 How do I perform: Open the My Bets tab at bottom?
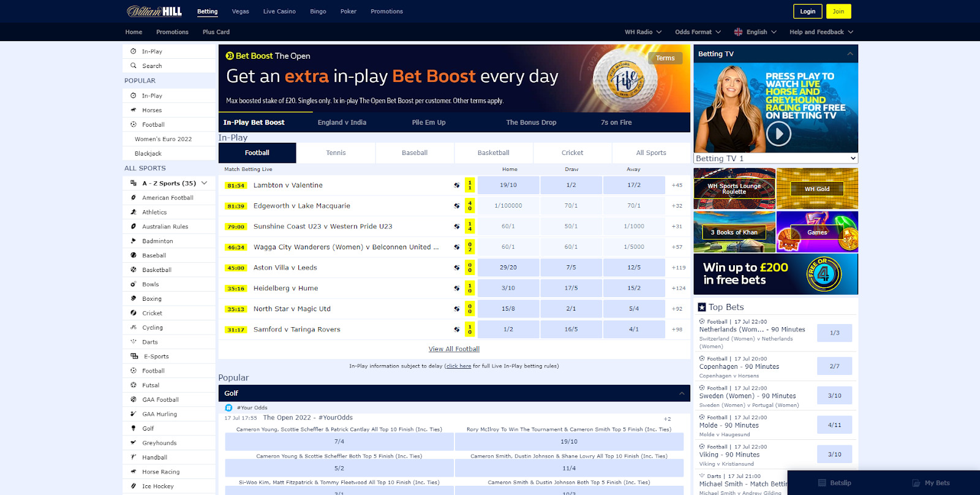pos(931,483)
